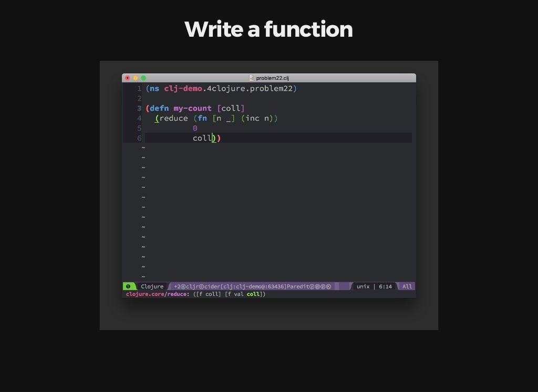
Task: Click the problem22.clj file icon in titlebar
Action: tap(251, 78)
